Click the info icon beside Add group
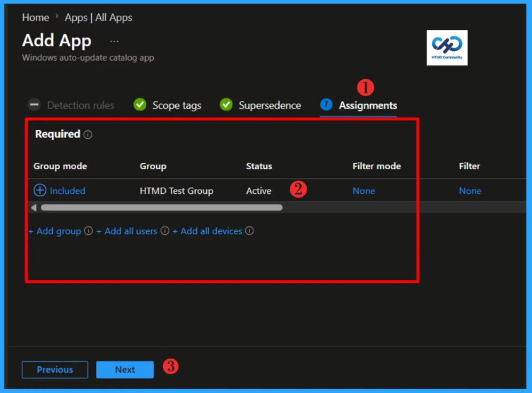Screen dimensions: 532x393 coord(88,231)
